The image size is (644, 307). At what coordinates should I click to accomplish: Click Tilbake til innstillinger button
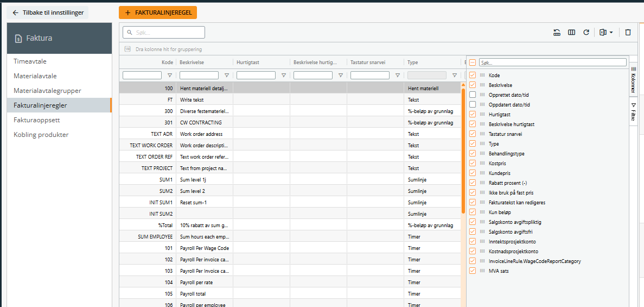click(x=48, y=12)
